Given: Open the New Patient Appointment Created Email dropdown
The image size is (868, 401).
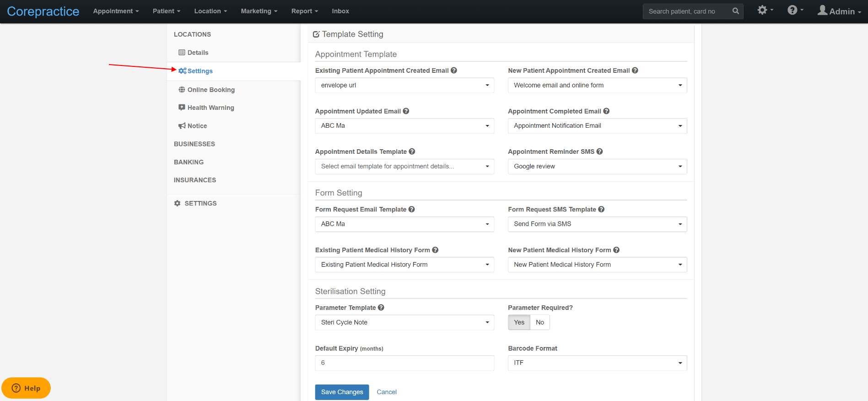Looking at the screenshot, I should tap(598, 85).
